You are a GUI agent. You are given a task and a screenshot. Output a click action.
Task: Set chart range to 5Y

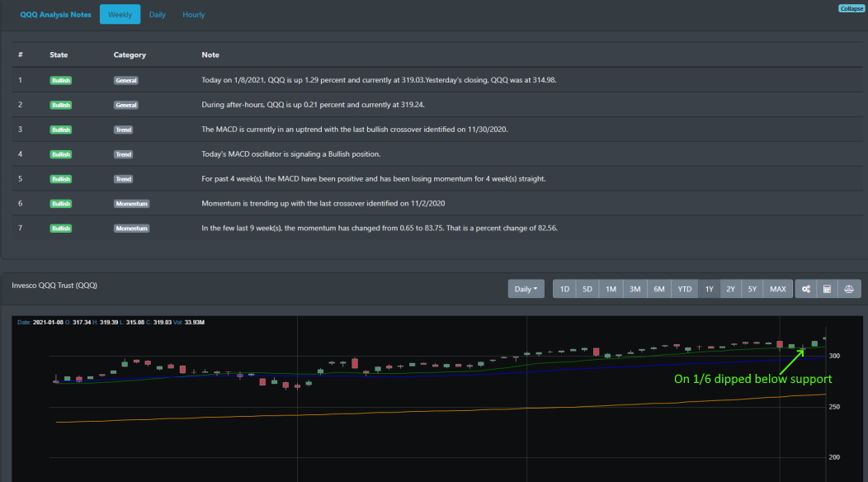752,289
